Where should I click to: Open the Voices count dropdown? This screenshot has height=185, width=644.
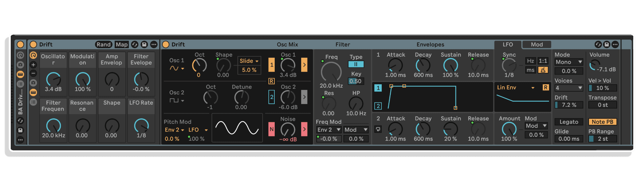coord(569,88)
